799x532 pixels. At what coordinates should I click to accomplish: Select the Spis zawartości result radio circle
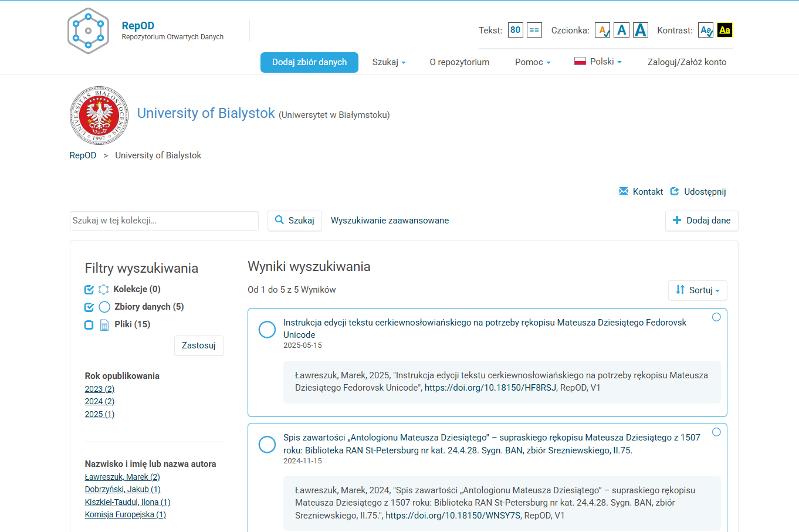coord(716,432)
